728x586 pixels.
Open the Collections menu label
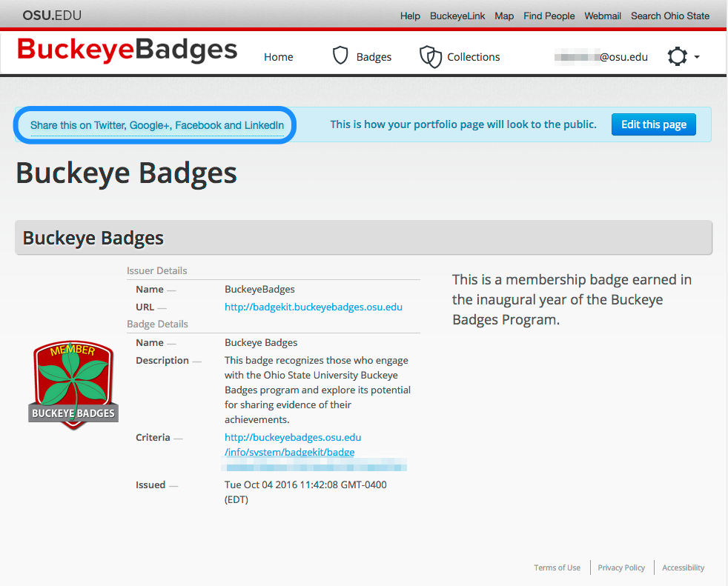[474, 57]
